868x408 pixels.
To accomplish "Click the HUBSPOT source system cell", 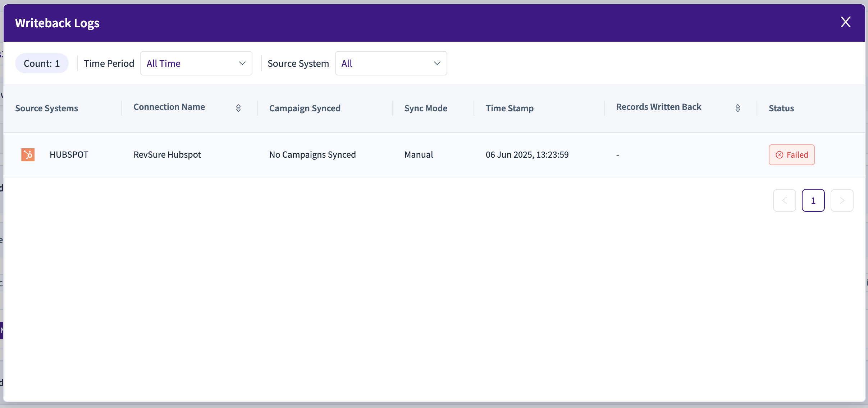I will (x=69, y=155).
